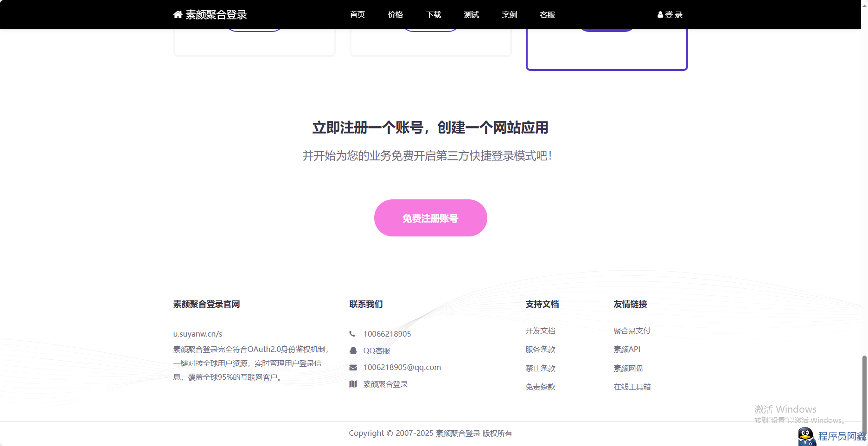This screenshot has width=868, height=446.
Task: Open the 案例 nav item
Action: (x=510, y=15)
